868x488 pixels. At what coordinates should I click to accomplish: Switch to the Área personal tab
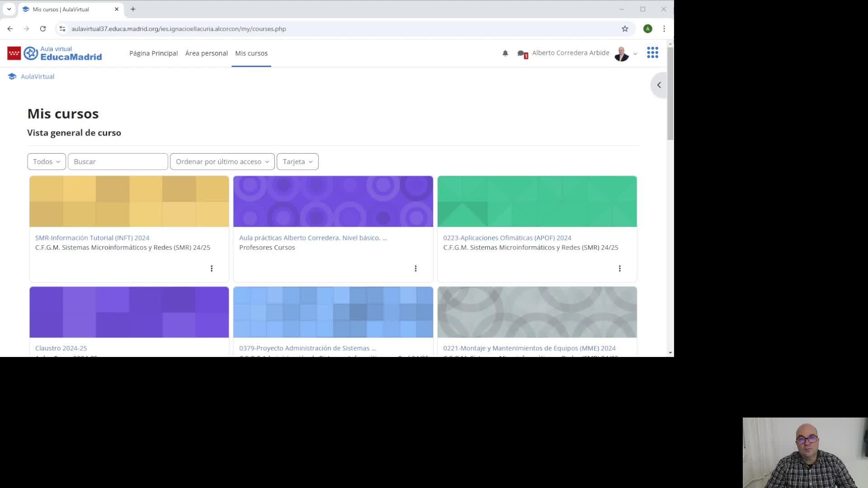coord(206,53)
